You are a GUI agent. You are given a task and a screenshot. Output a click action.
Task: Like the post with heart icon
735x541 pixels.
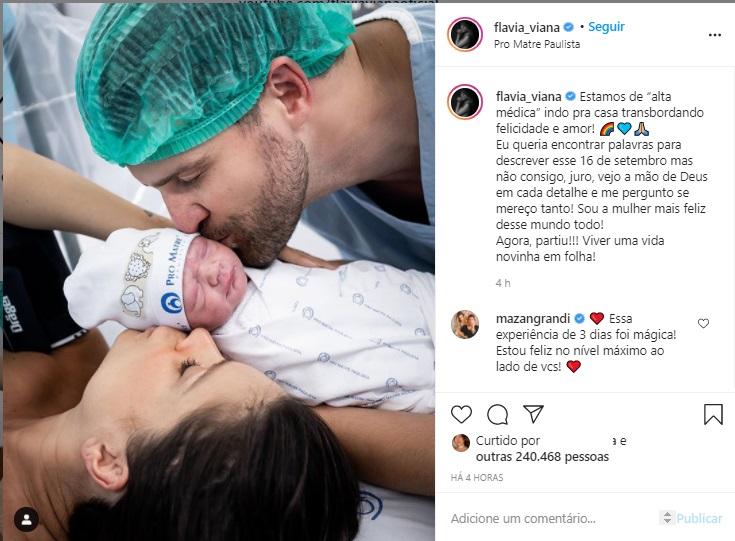point(461,414)
